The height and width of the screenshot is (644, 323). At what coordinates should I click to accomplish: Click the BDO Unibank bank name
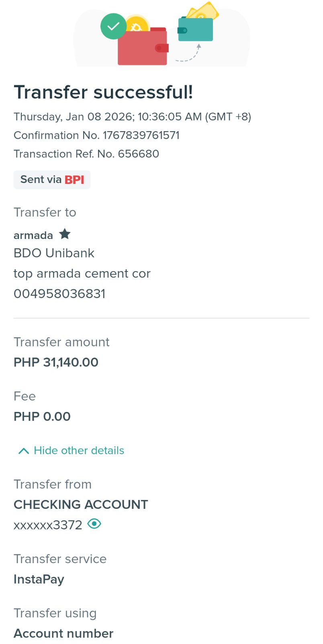tap(54, 253)
